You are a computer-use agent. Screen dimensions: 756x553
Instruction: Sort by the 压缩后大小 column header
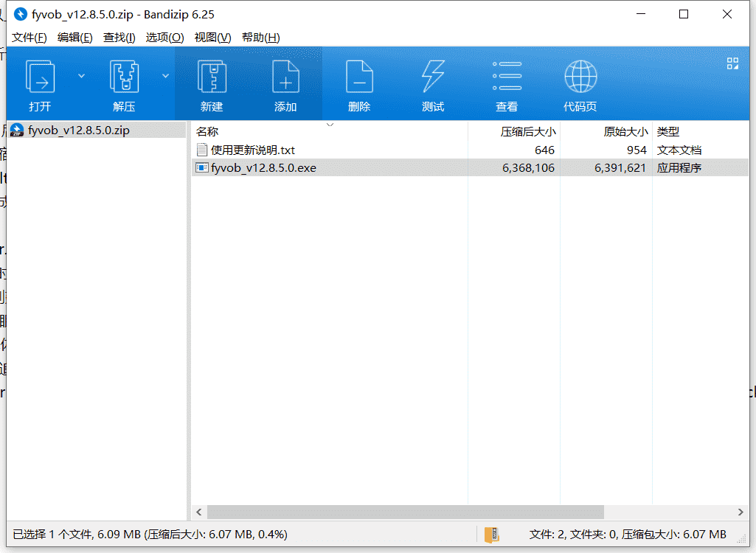point(528,132)
